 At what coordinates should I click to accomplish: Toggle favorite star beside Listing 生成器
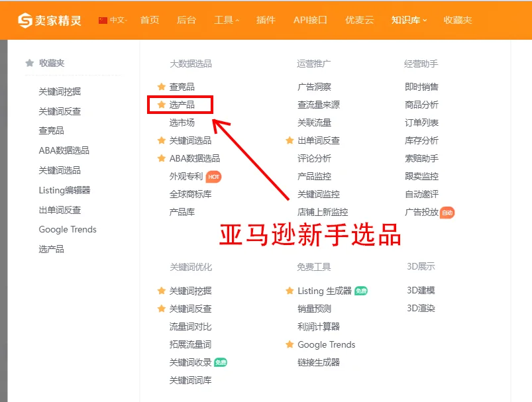290,291
